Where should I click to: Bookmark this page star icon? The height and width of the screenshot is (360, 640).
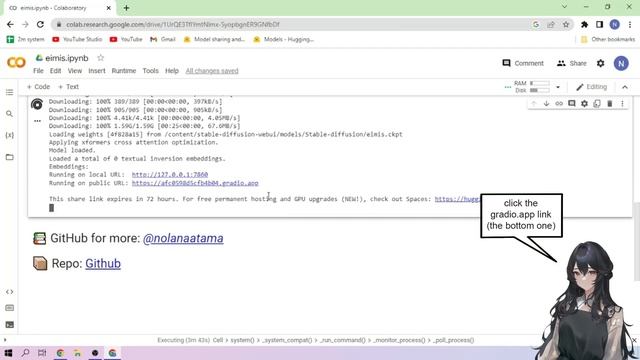[566, 24]
